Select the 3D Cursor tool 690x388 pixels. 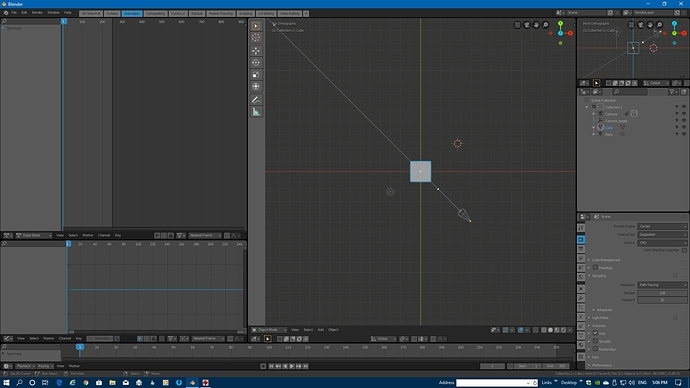point(256,38)
